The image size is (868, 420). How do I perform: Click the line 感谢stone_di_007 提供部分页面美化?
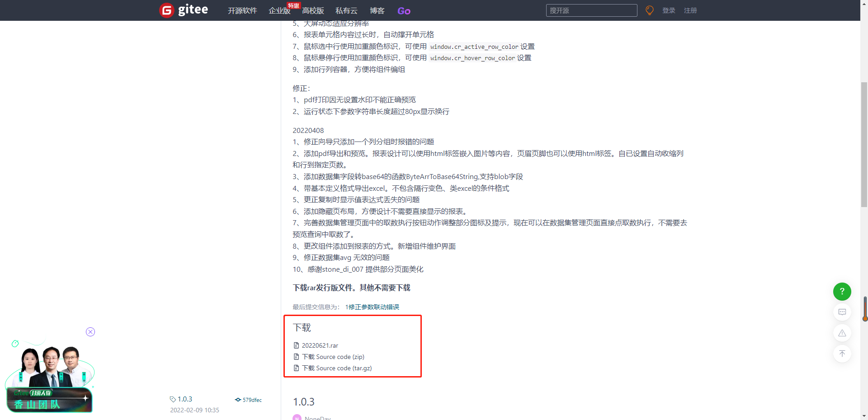pyautogui.click(x=366, y=269)
